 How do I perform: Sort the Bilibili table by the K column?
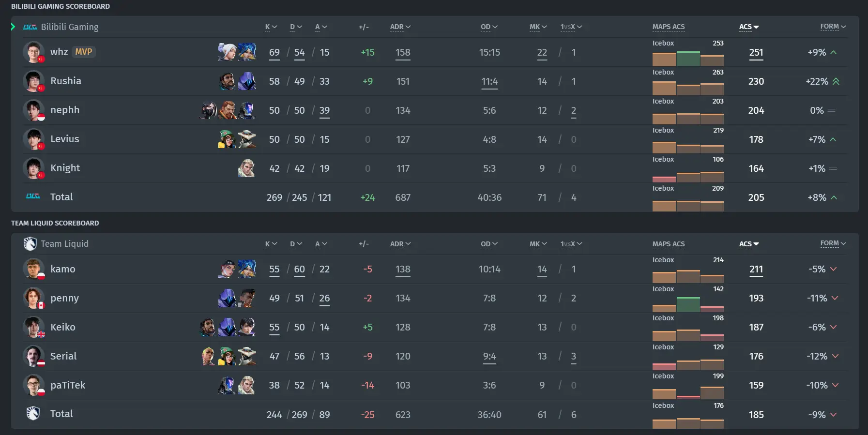point(271,27)
